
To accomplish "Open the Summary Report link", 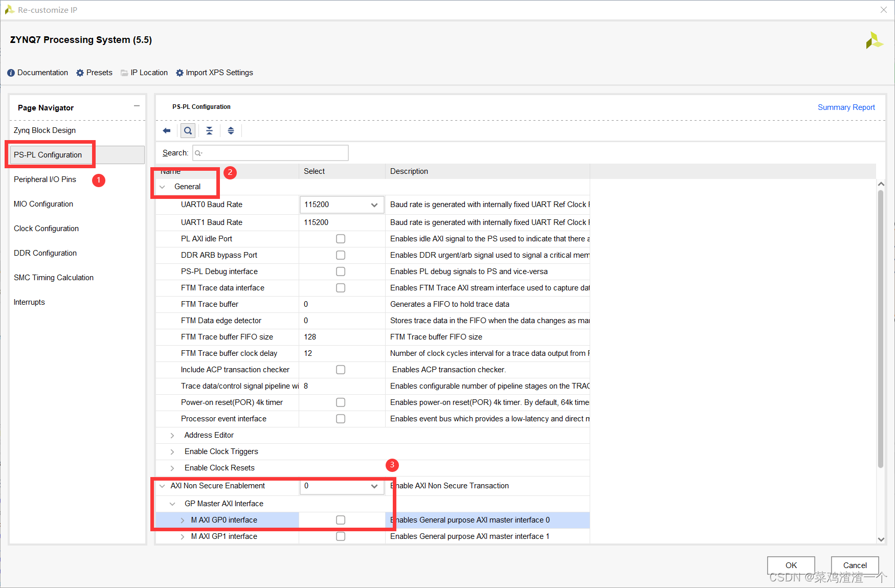I will 846,107.
